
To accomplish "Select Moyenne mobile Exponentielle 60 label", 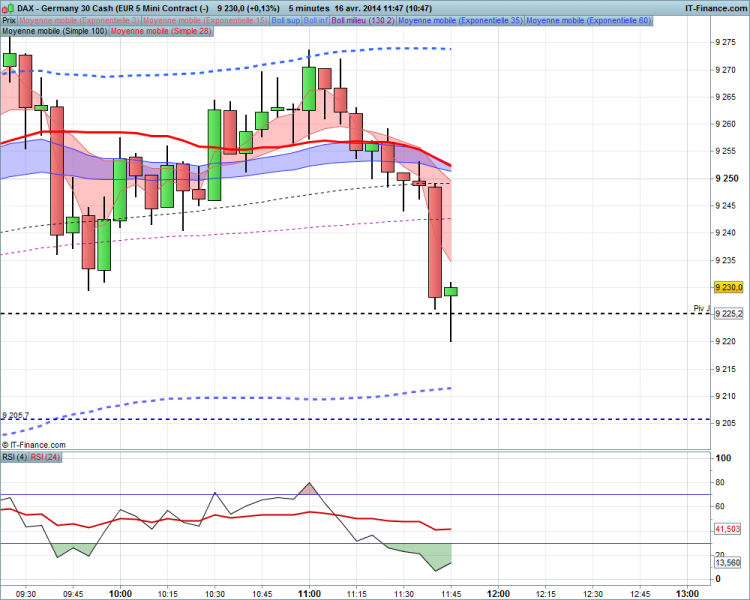I will (x=589, y=21).
